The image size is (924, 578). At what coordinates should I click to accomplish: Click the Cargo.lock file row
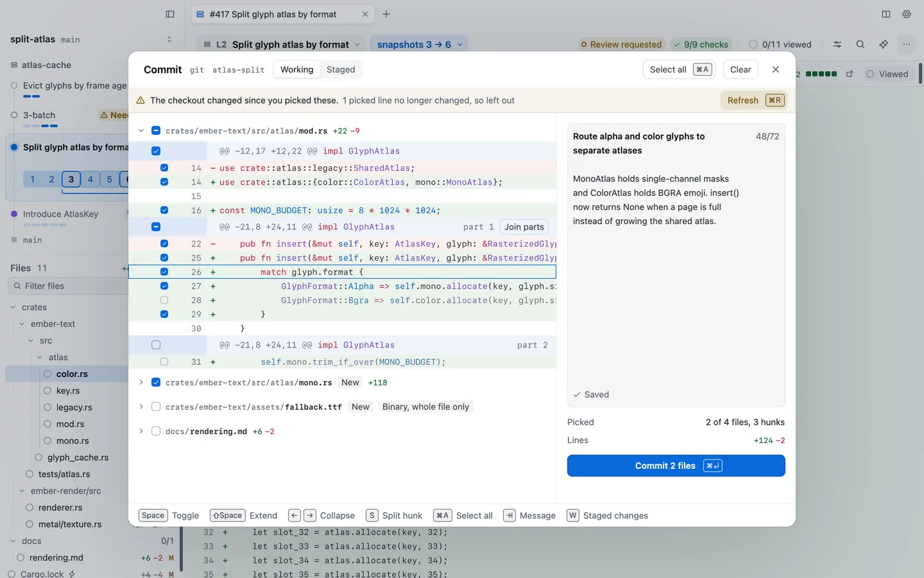click(x=90, y=574)
